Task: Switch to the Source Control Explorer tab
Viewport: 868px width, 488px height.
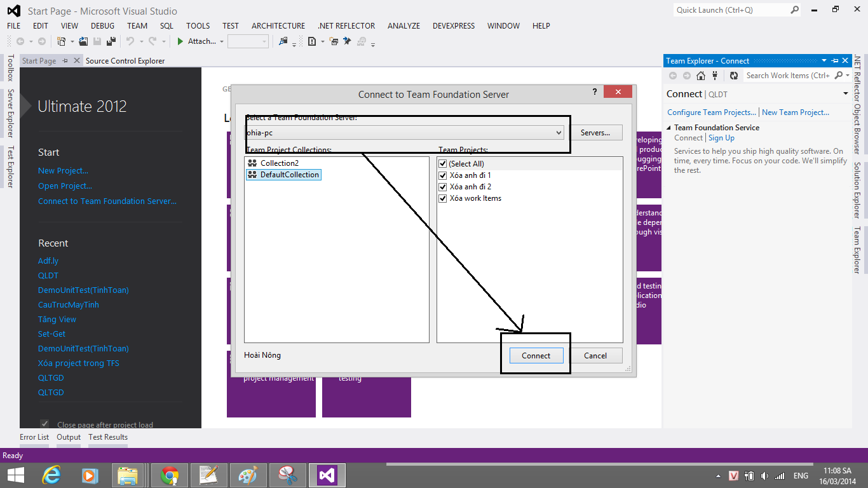Action: 125,61
